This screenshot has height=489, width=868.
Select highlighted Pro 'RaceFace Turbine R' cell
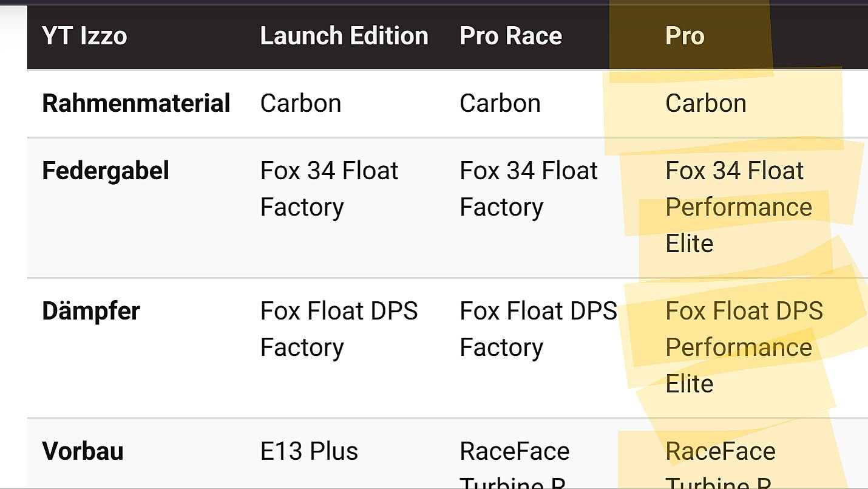(x=720, y=465)
